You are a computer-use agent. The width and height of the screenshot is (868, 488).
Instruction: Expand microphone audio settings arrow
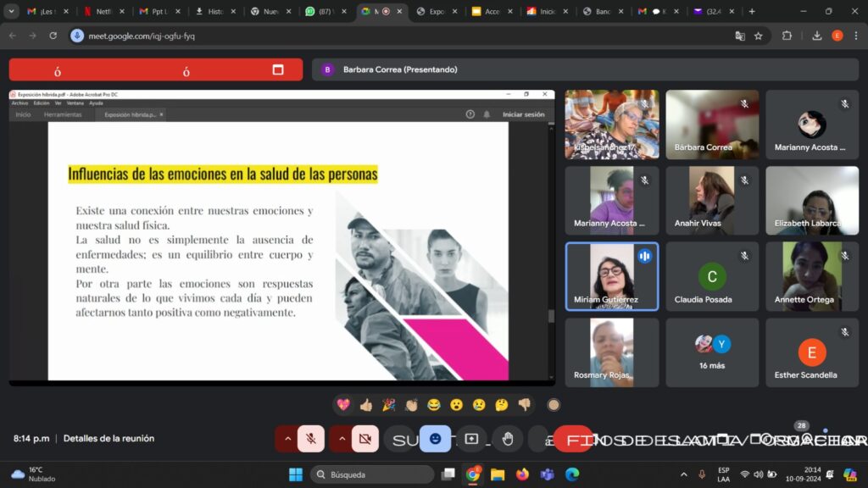(287, 439)
